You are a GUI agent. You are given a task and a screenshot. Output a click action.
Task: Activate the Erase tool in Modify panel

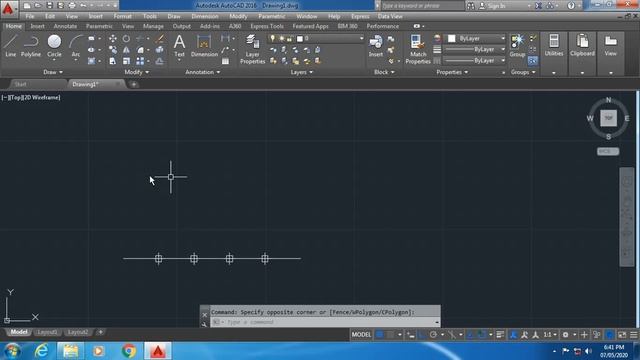pyautogui.click(x=160, y=38)
